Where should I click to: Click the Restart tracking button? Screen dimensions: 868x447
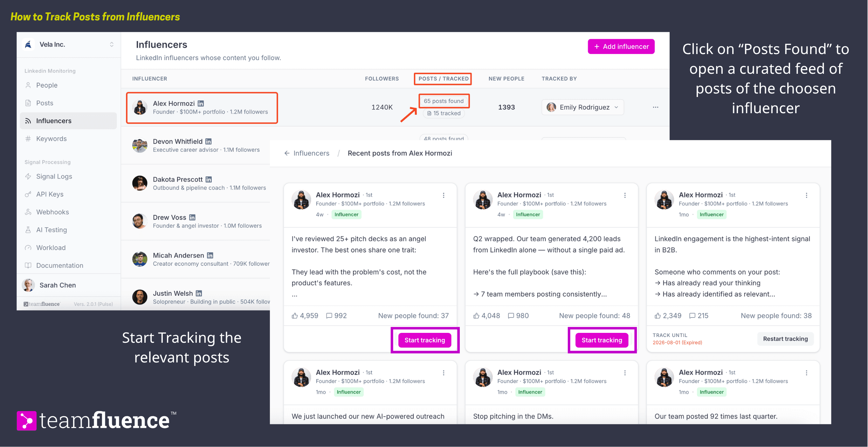[x=785, y=339]
